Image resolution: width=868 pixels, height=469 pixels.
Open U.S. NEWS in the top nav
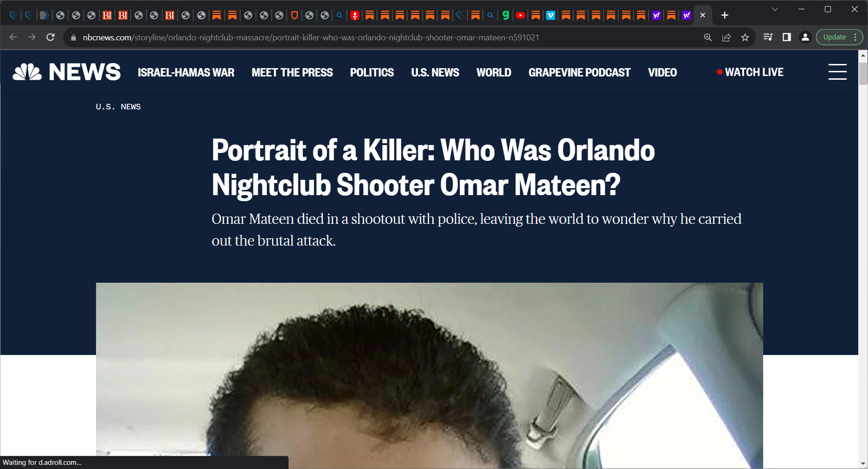point(435,72)
